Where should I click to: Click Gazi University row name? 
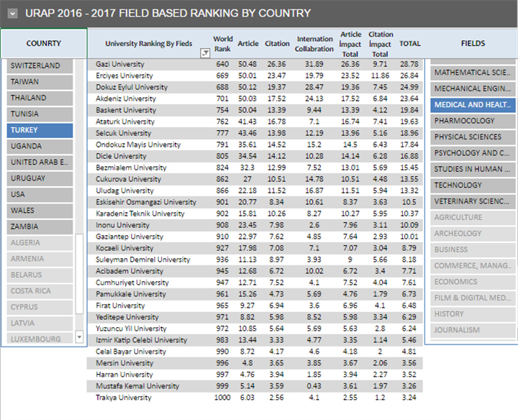(x=120, y=65)
